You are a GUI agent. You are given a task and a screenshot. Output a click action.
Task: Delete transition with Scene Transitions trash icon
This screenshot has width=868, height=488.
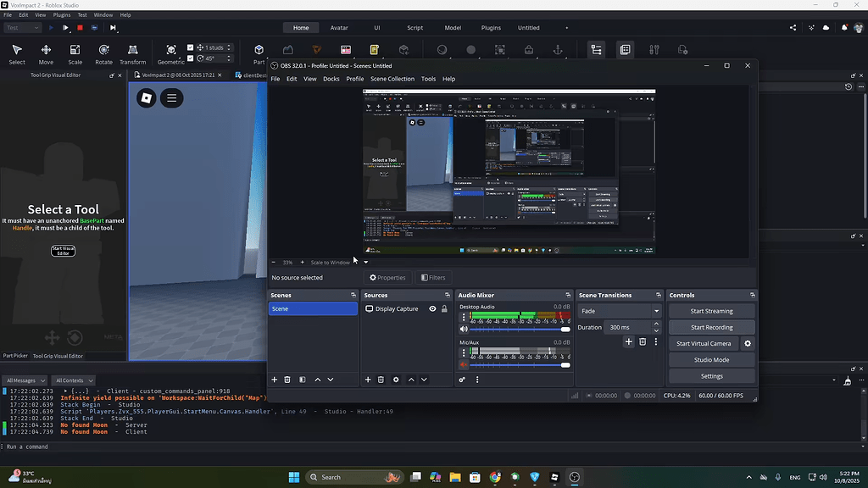[643, 342]
